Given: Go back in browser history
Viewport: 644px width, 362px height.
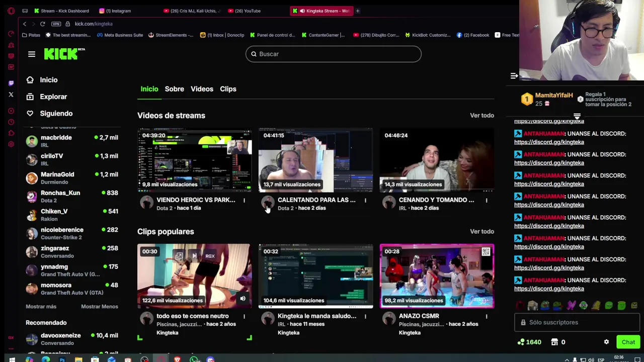Looking at the screenshot, I should click(24, 24).
